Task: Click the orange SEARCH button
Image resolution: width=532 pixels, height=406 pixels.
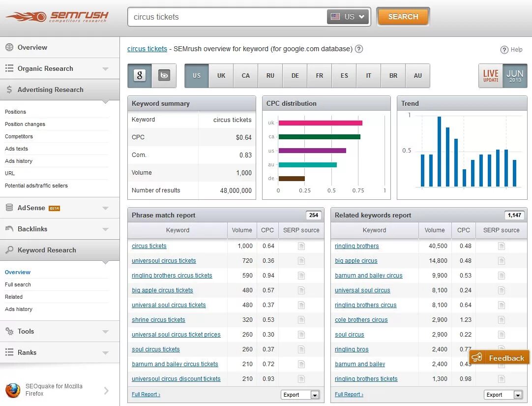Action: (x=403, y=17)
